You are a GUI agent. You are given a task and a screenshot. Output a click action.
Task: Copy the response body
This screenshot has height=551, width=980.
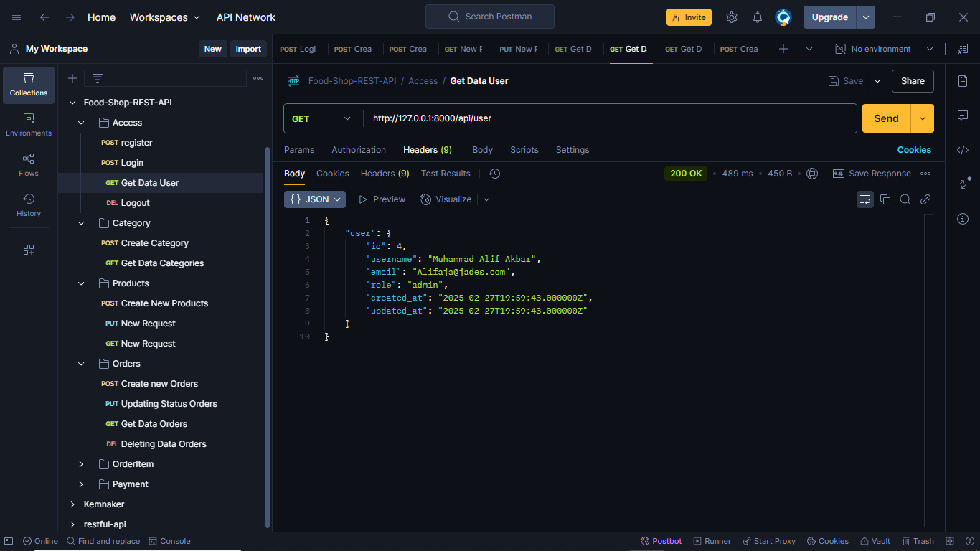(885, 199)
